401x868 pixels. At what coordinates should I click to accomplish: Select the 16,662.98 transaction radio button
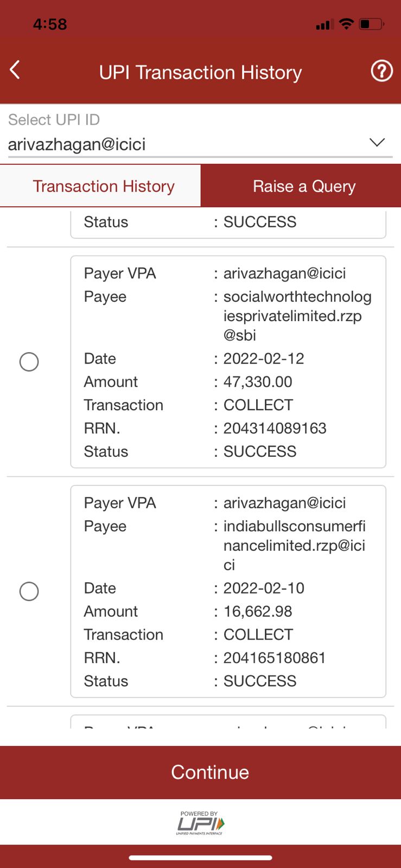(x=29, y=591)
